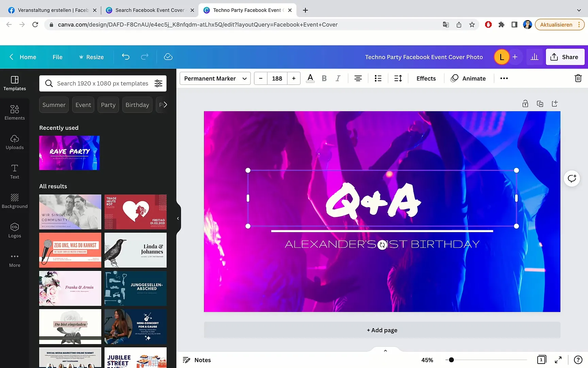Toggle italic formatting
The height and width of the screenshot is (368, 588).
click(x=338, y=78)
